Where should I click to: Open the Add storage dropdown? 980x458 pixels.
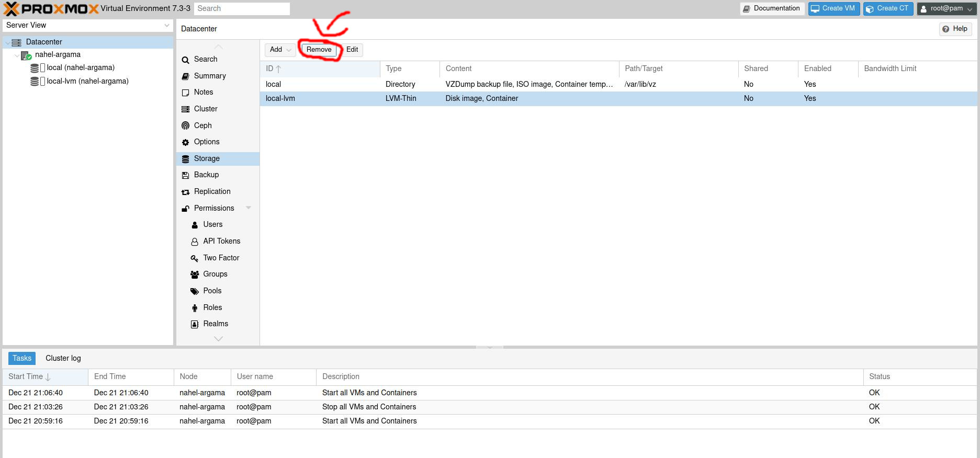[280, 50]
